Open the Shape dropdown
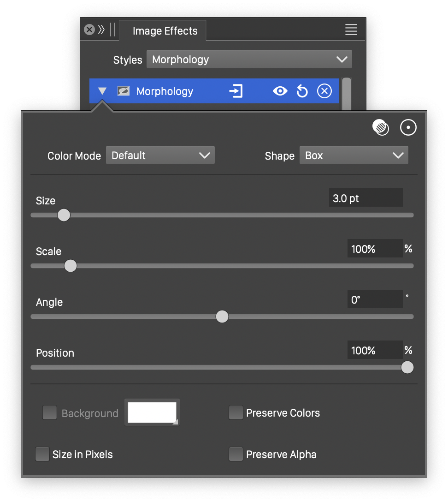Image resolution: width=448 pixels, height=502 pixels. tap(354, 155)
